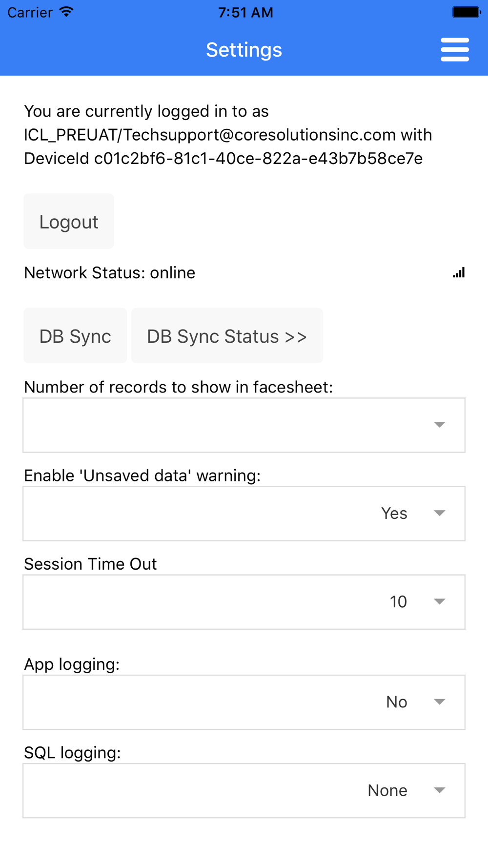Tap the Logout button

[69, 222]
